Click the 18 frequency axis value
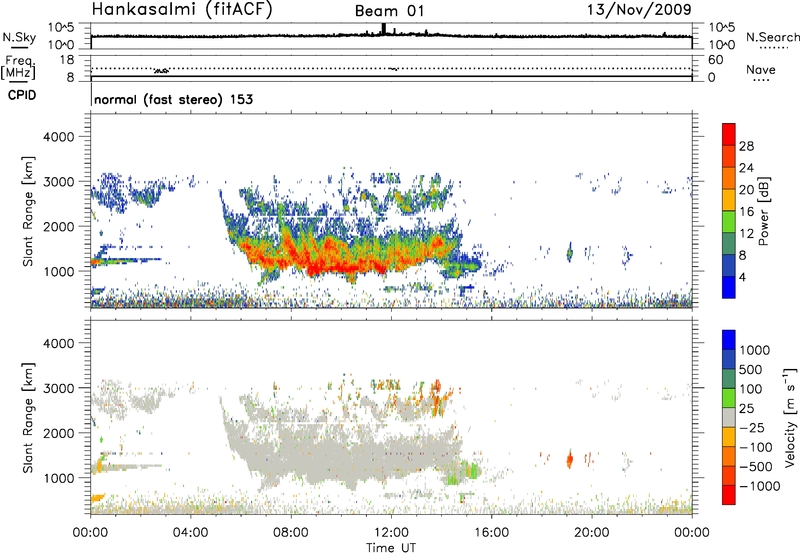Image resolution: width=800 pixels, height=554 pixels. coord(67,60)
